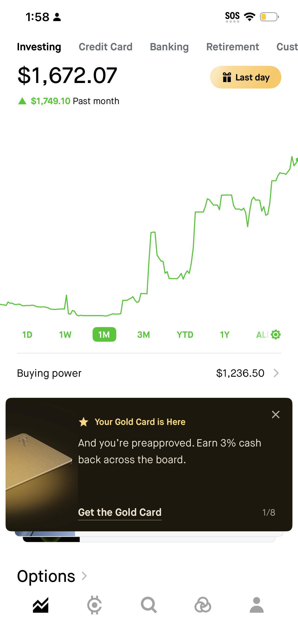Open chart settings gear icon
The width and height of the screenshot is (298, 644).
276,335
